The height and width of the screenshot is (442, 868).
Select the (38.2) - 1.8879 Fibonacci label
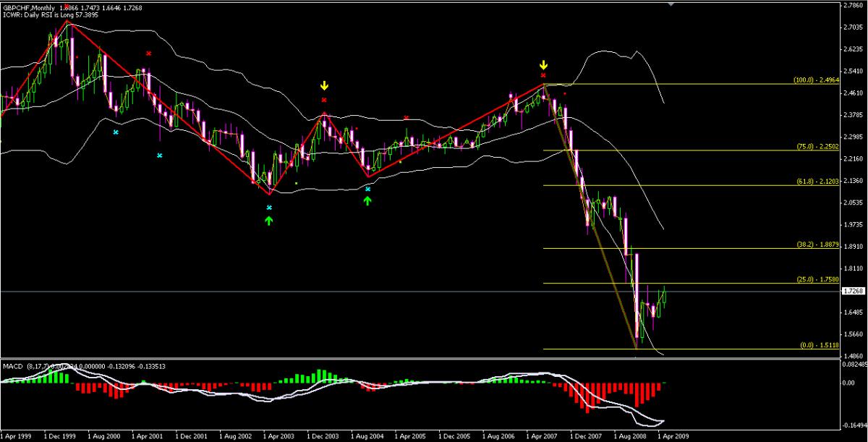(818, 245)
